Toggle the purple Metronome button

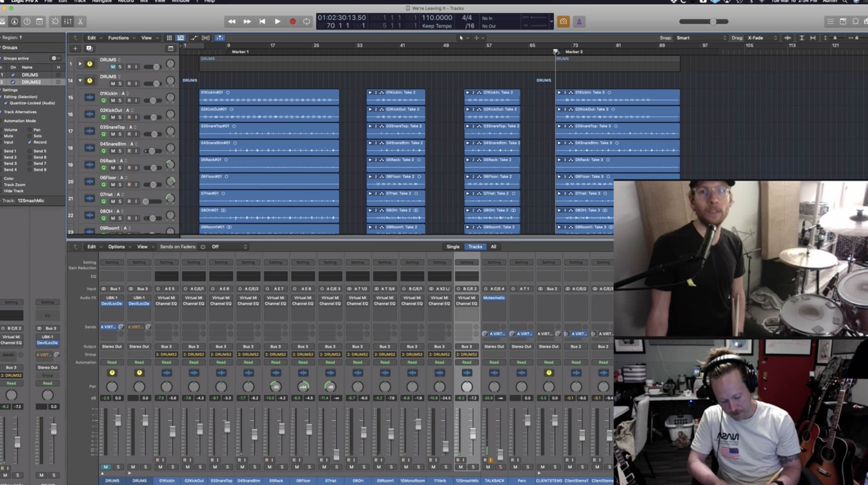[579, 22]
